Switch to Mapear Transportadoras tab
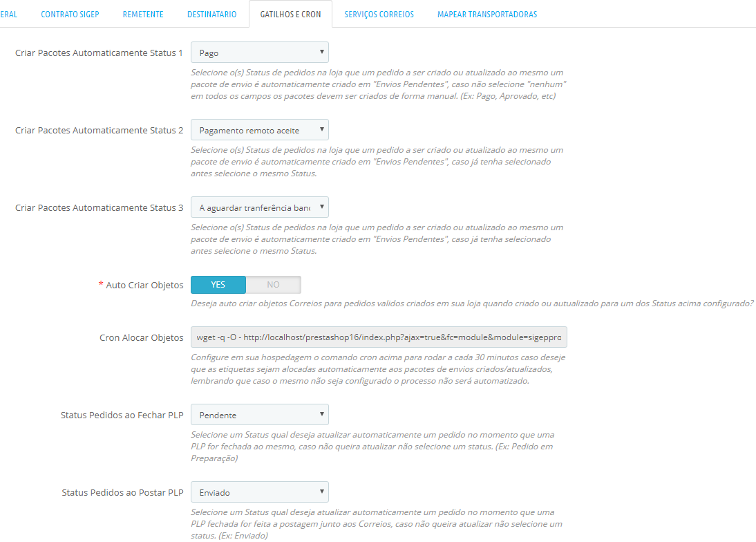This screenshot has width=756, height=542. [x=487, y=14]
